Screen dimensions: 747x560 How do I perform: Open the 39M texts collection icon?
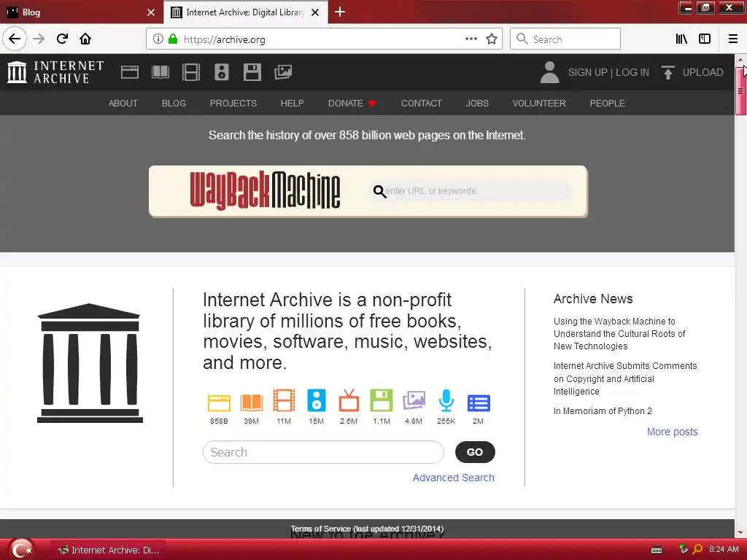[x=252, y=402]
